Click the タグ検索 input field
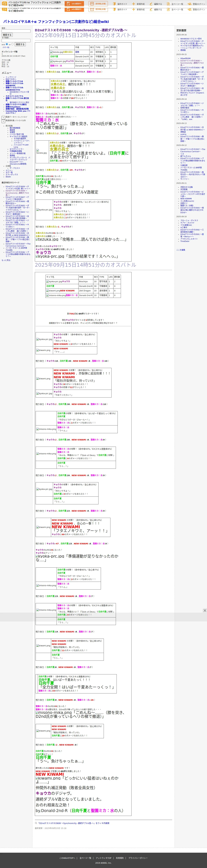 [16, 40]
